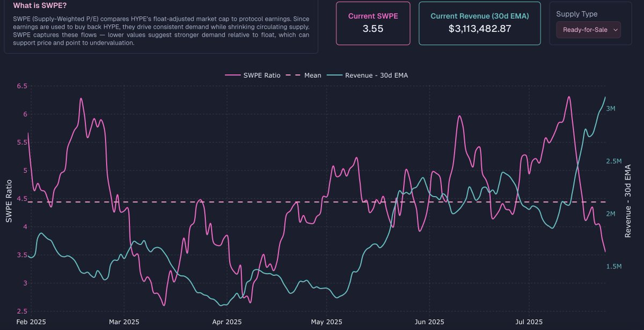The image size is (644, 330).
Task: Click the 3M tick on revenue axis
Action: pyautogui.click(x=611, y=109)
